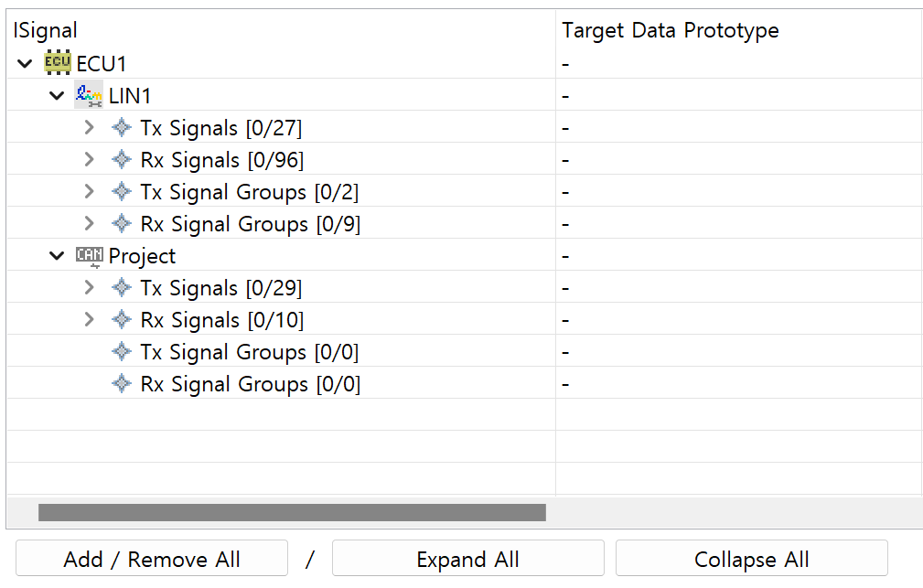
Task: Click the Expand All button
Action: click(468, 558)
